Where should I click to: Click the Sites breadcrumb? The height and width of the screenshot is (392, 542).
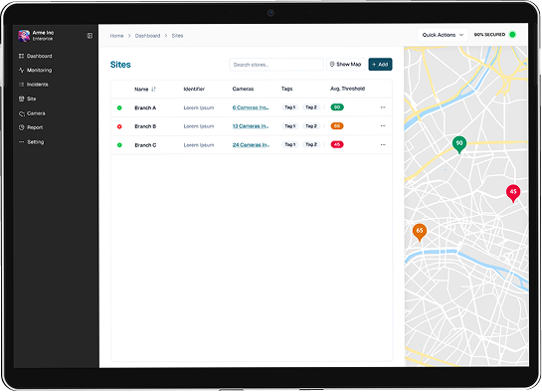click(177, 36)
